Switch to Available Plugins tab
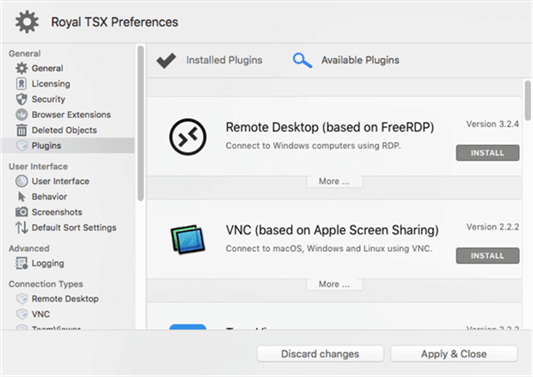Screen dimensions: 533x377 click(x=346, y=60)
